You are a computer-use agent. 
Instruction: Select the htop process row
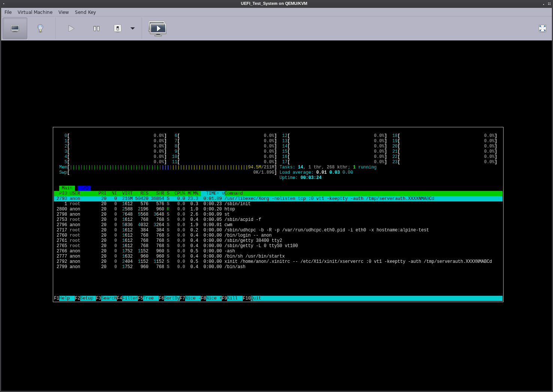[x=278, y=209]
